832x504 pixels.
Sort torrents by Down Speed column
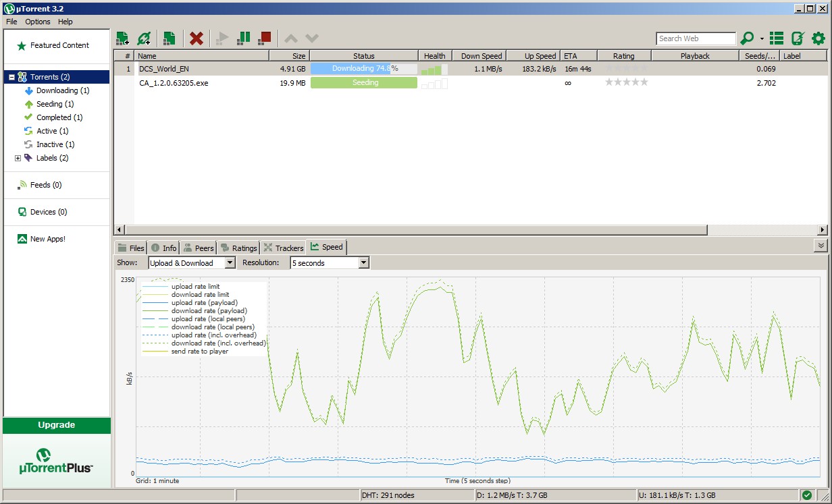pyautogui.click(x=479, y=56)
